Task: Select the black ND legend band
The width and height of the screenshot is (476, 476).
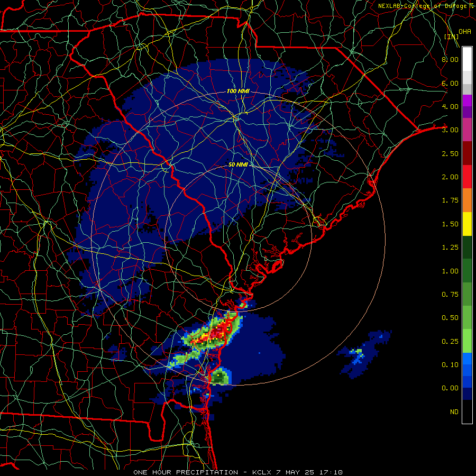Action: coord(467,411)
